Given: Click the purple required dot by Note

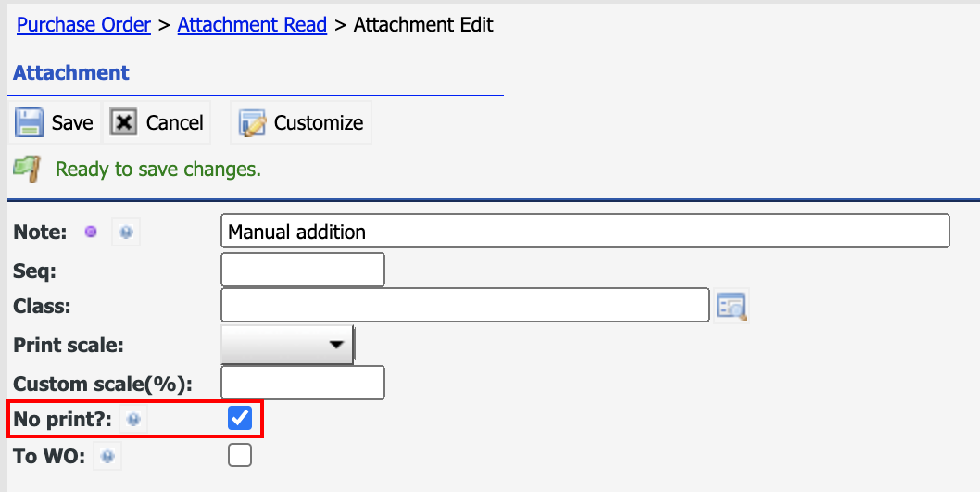Looking at the screenshot, I should click(x=92, y=233).
